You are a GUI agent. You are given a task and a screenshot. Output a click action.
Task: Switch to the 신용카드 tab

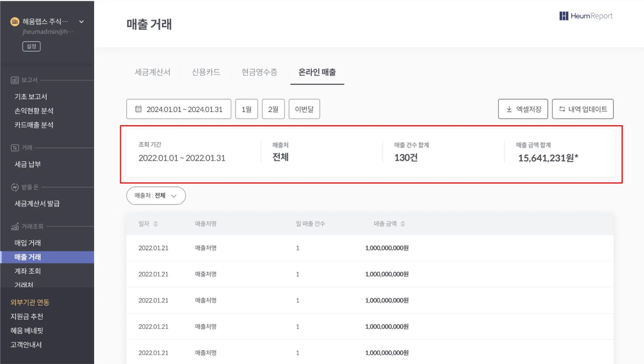[206, 72]
